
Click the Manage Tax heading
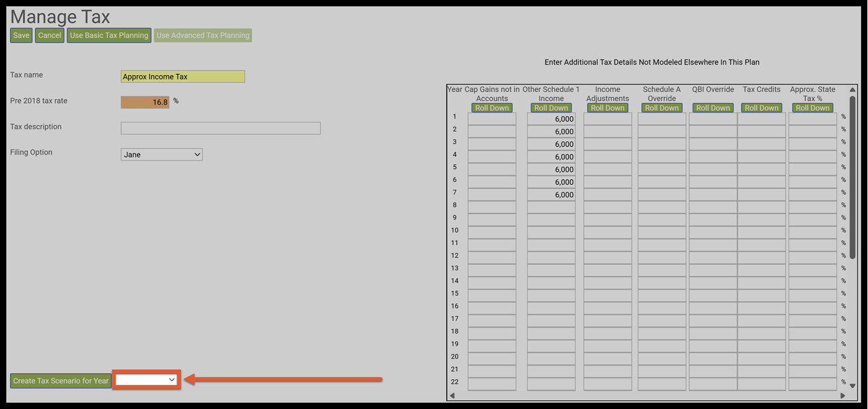(x=60, y=16)
